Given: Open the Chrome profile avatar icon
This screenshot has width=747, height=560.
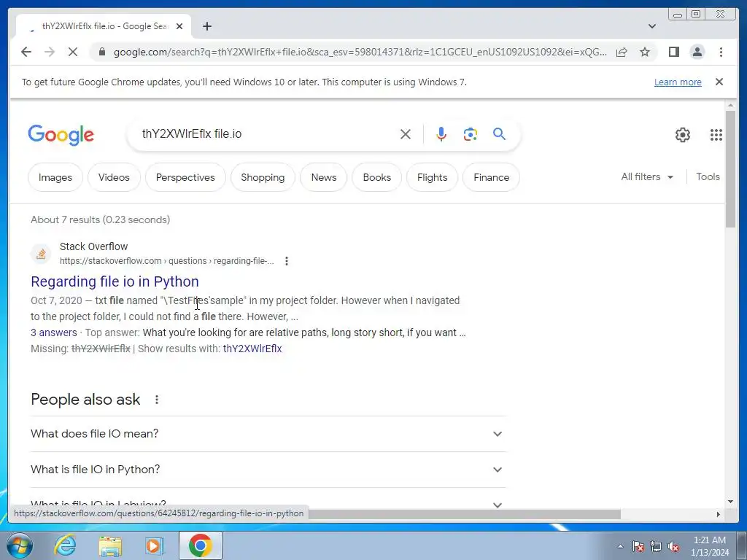Looking at the screenshot, I should click(697, 52).
